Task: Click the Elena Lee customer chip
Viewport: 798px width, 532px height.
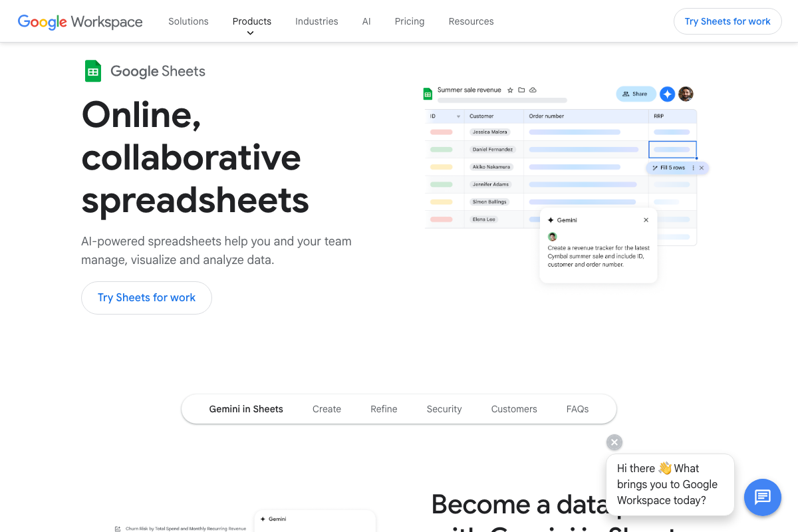Action: coord(484,219)
